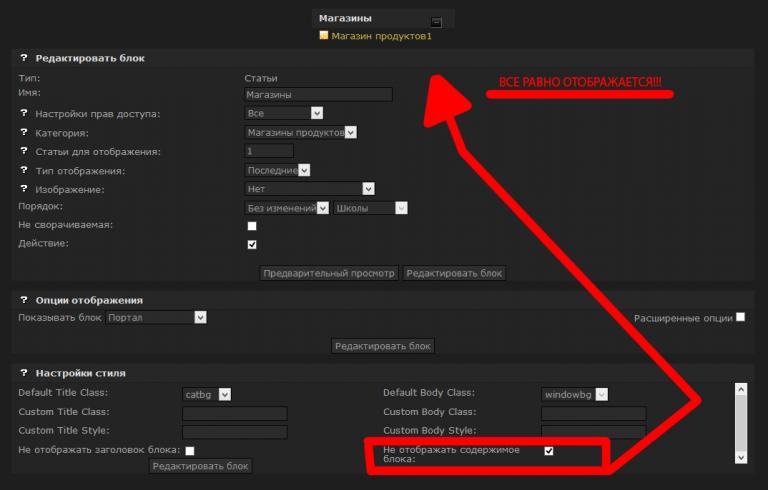Screen dimensions: 768x490
Task: Open help for Настройки стиля section
Action: 24,373
